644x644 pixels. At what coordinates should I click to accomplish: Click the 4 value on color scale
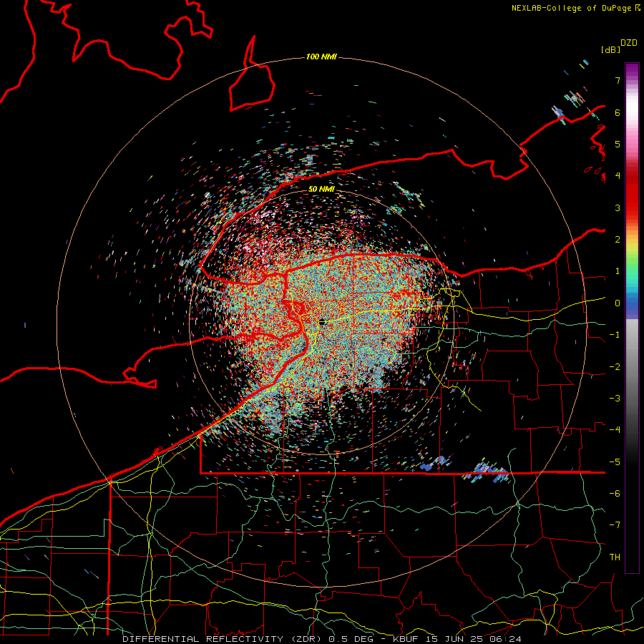tap(618, 176)
